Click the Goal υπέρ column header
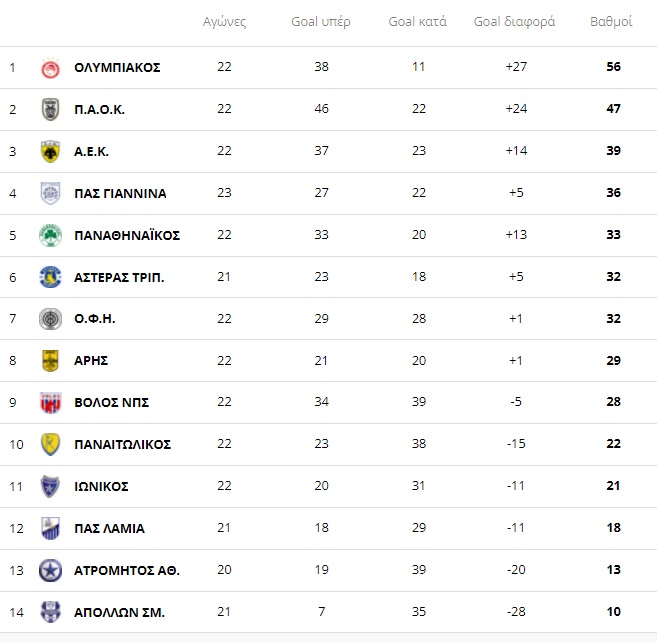 click(321, 21)
